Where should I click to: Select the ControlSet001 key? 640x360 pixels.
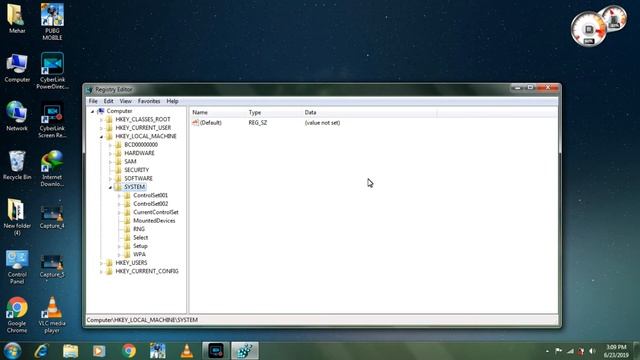tap(150, 196)
